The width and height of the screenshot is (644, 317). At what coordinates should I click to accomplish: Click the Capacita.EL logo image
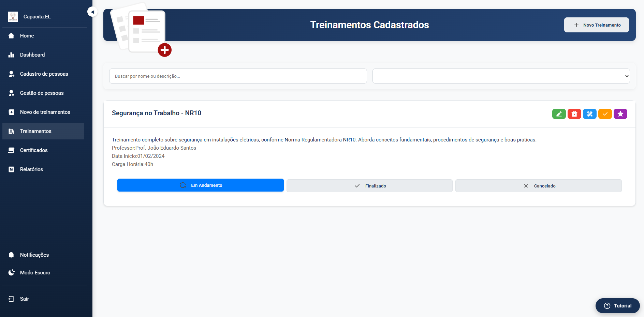pyautogui.click(x=13, y=17)
